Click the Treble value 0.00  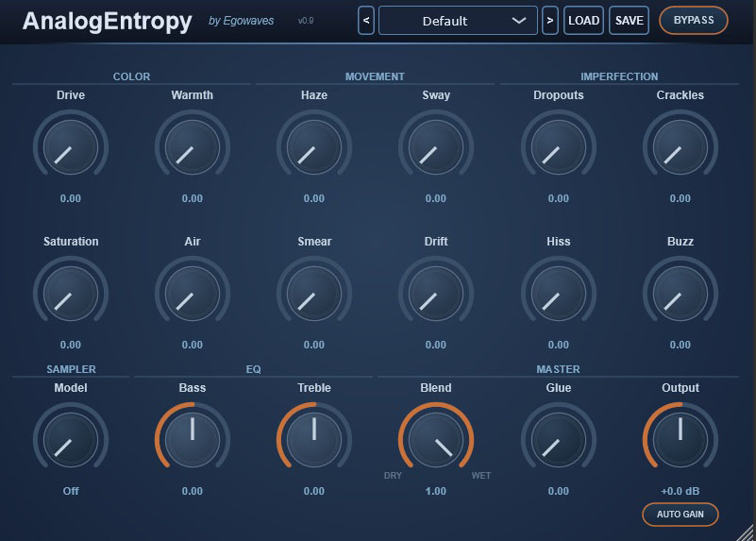314,491
